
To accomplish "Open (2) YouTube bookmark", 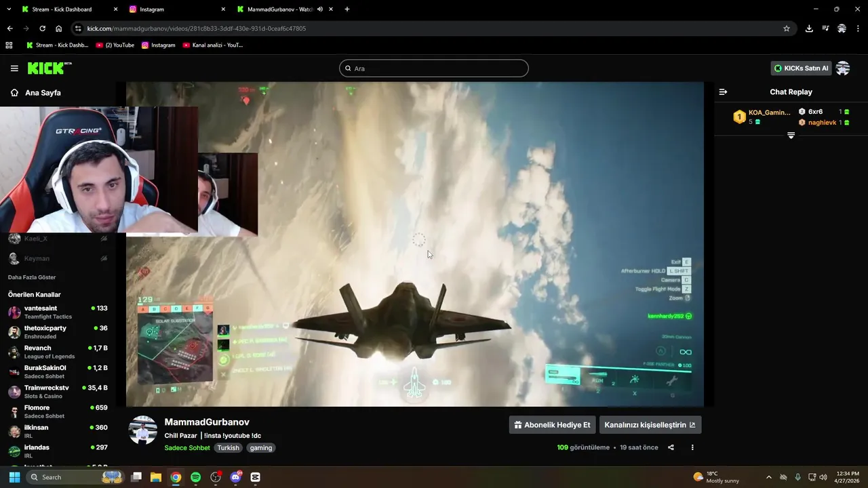I will [115, 45].
